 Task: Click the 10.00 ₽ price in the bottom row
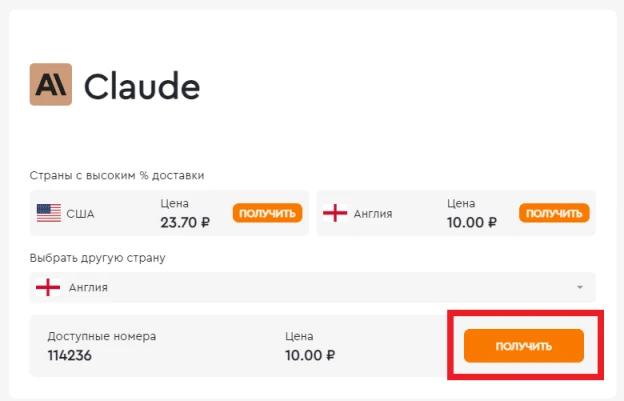pos(310,355)
